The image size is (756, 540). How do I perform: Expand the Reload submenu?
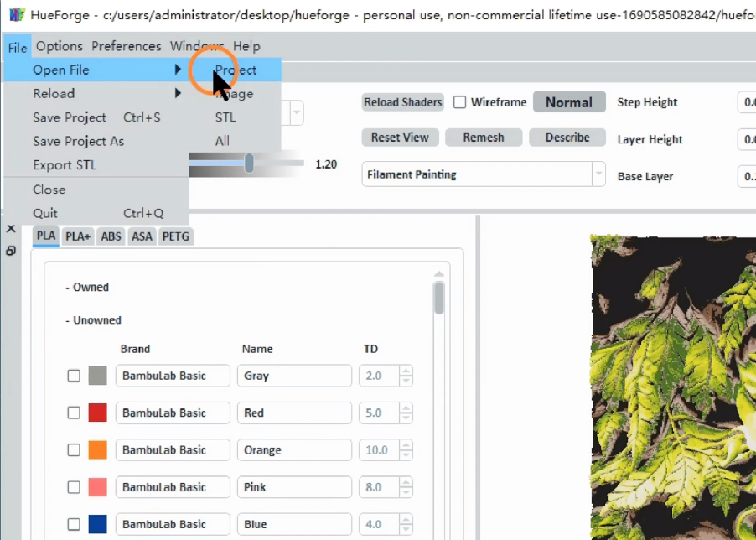click(x=54, y=93)
